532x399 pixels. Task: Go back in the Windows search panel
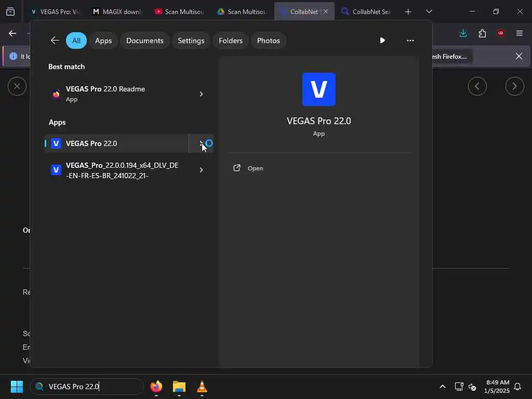point(55,41)
